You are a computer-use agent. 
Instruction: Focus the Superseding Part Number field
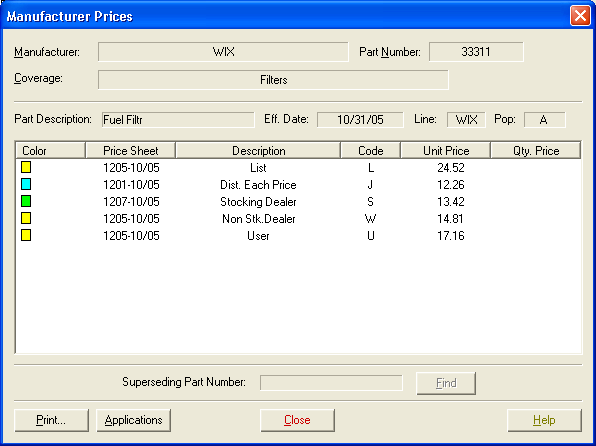(x=331, y=383)
